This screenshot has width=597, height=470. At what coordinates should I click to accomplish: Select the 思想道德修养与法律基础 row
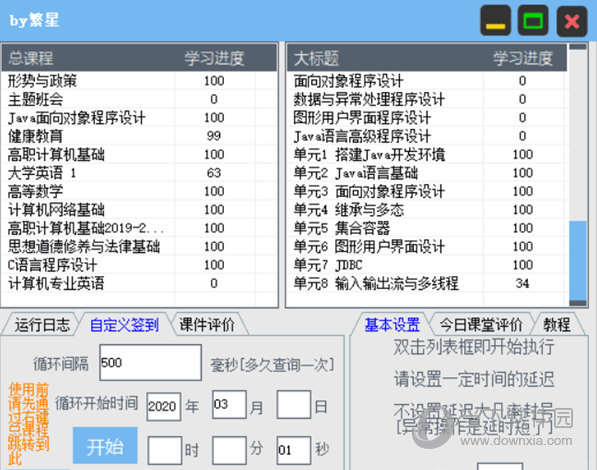tap(139, 246)
